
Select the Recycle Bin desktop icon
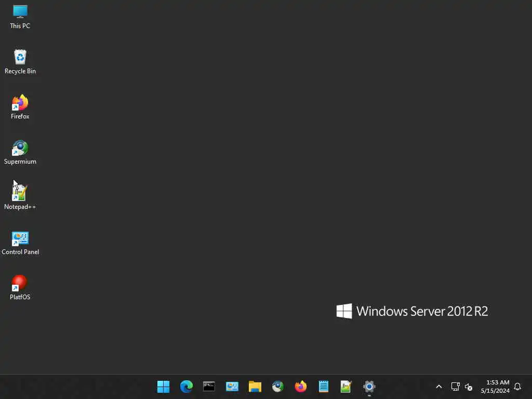20,62
